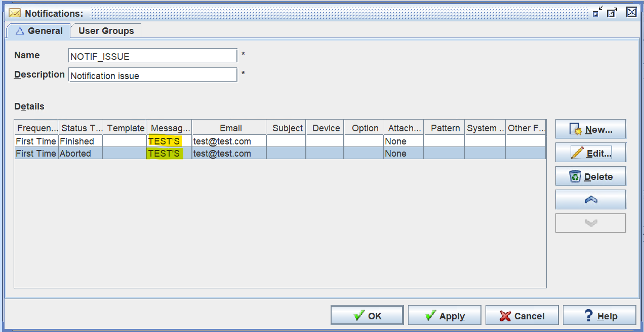Screen dimensions: 644x332
Task: Click the Subject column header
Action: tap(287, 128)
